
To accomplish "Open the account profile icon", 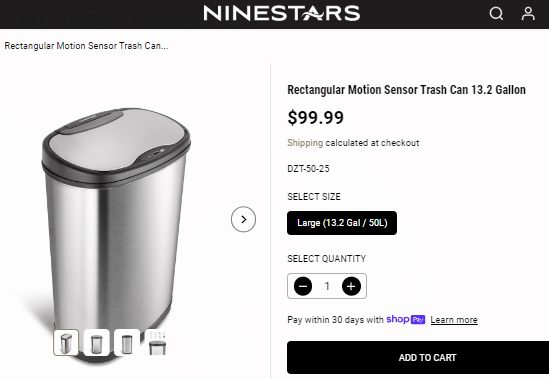I will pos(528,14).
